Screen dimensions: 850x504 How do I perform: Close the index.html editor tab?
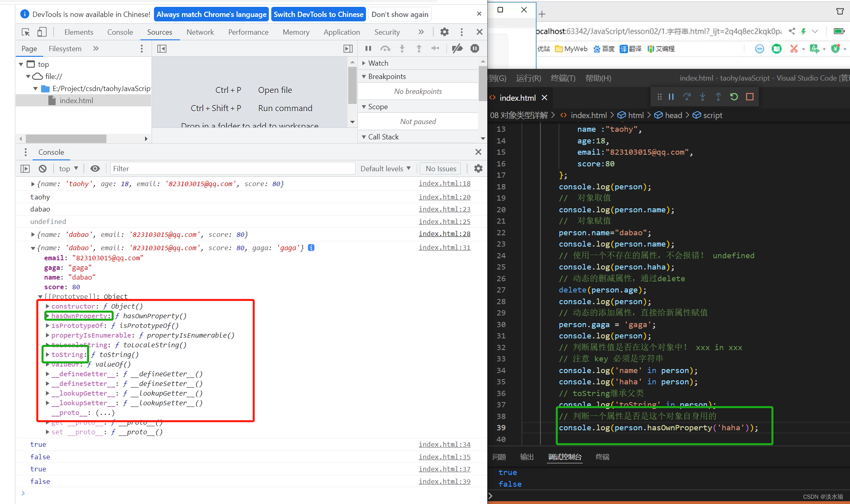(x=544, y=97)
